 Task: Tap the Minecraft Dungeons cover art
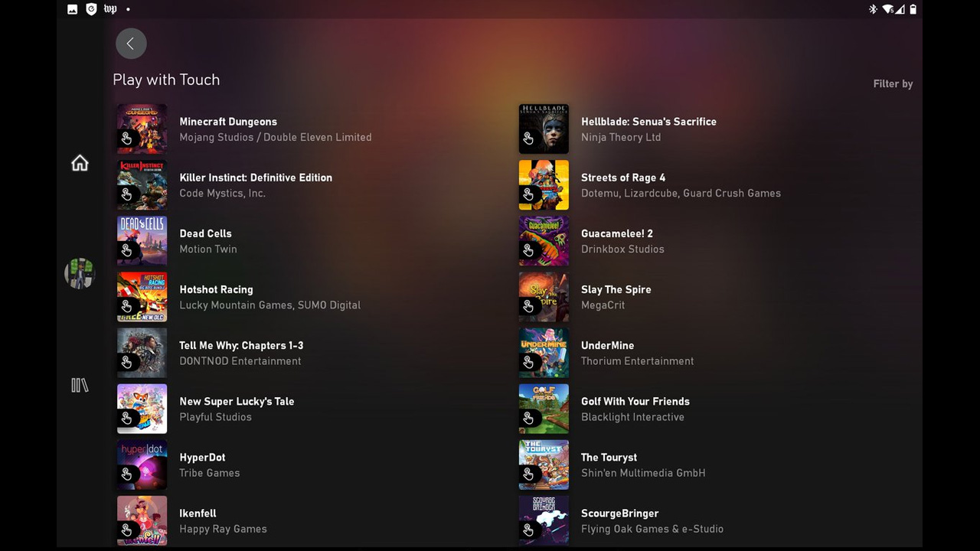[142, 129]
